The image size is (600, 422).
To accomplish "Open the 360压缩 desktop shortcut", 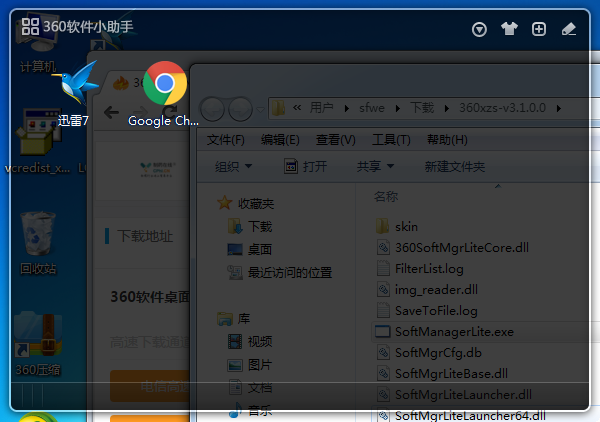I will pyautogui.click(x=38, y=344).
